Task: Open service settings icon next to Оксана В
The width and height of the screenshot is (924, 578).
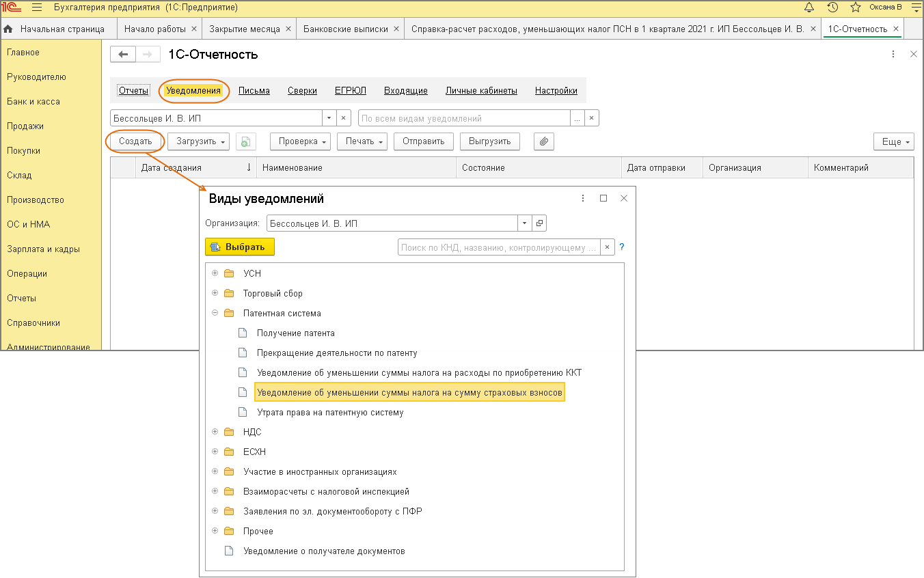Action: click(915, 8)
